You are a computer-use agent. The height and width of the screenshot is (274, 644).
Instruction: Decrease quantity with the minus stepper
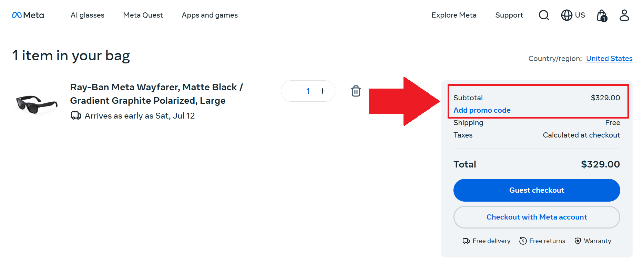293,91
